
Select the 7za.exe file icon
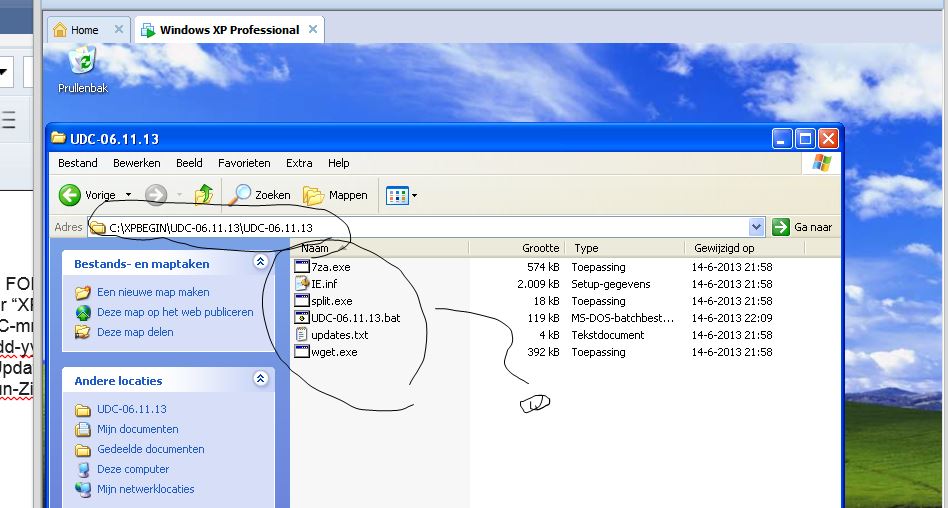click(302, 267)
